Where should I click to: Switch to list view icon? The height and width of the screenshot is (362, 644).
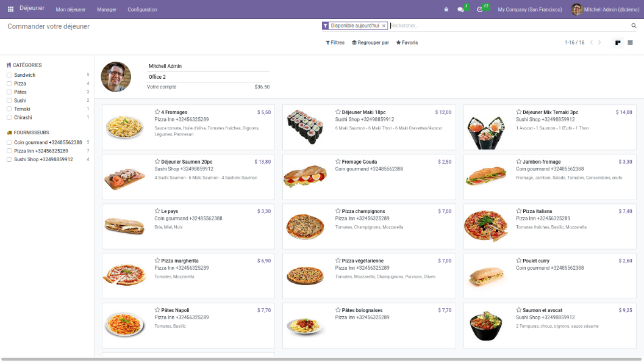tap(630, 43)
